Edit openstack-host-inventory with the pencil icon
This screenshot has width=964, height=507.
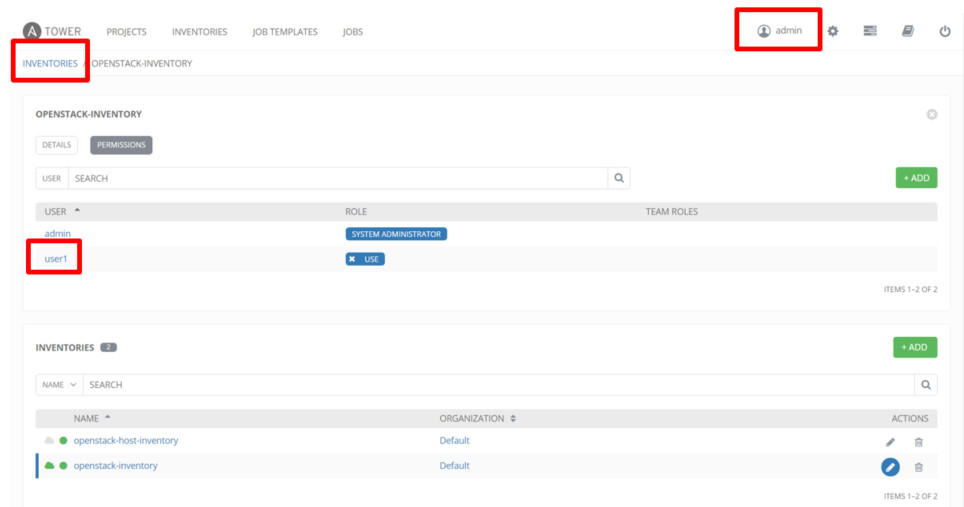click(x=890, y=442)
